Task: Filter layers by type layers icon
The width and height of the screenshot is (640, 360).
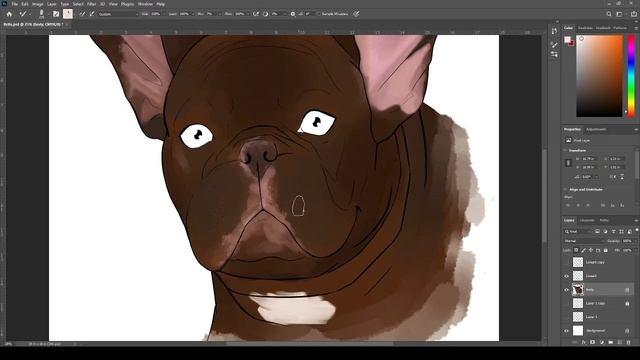Action: pyautogui.click(x=613, y=231)
